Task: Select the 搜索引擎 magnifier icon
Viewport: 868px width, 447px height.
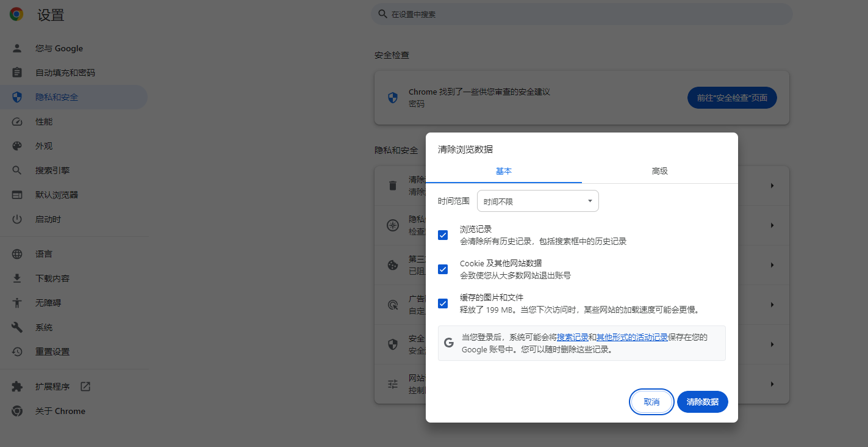Action: (16, 170)
